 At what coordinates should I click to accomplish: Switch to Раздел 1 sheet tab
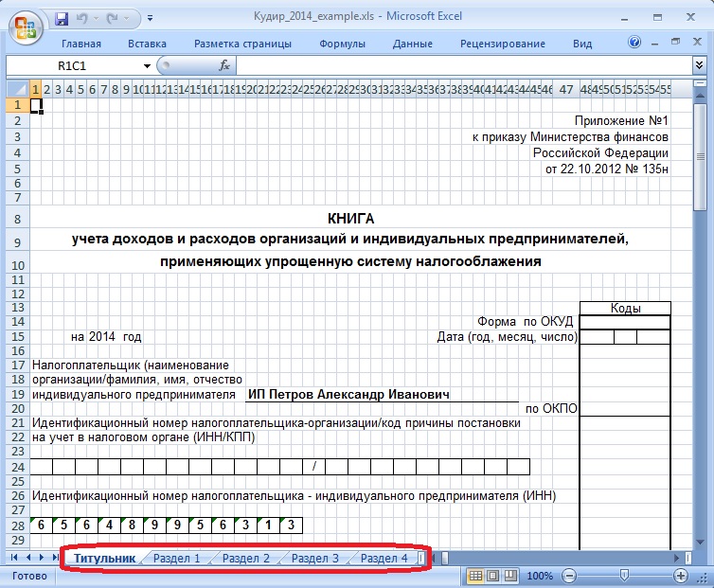click(x=177, y=559)
